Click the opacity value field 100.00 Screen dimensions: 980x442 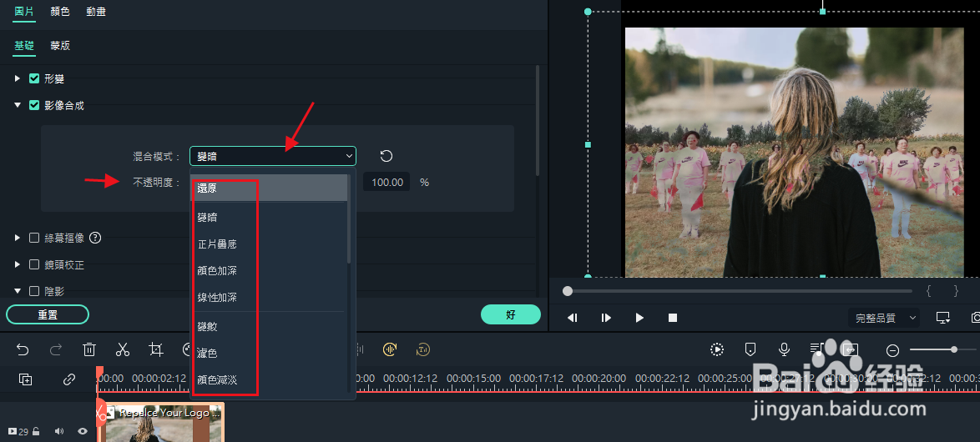coord(386,183)
